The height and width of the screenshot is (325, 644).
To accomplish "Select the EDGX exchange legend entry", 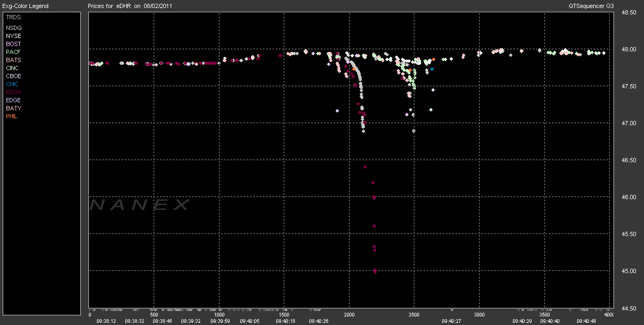I will [x=14, y=92].
